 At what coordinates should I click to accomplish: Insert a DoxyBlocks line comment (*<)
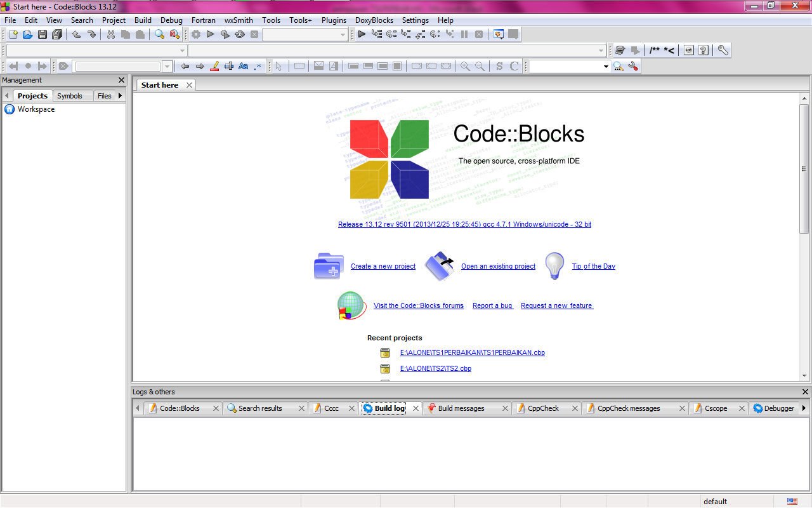(669, 50)
